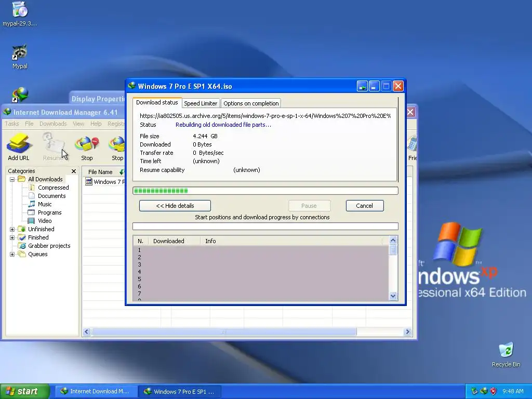Open the Tasks menu in IDM
532x399 pixels.
coord(12,124)
